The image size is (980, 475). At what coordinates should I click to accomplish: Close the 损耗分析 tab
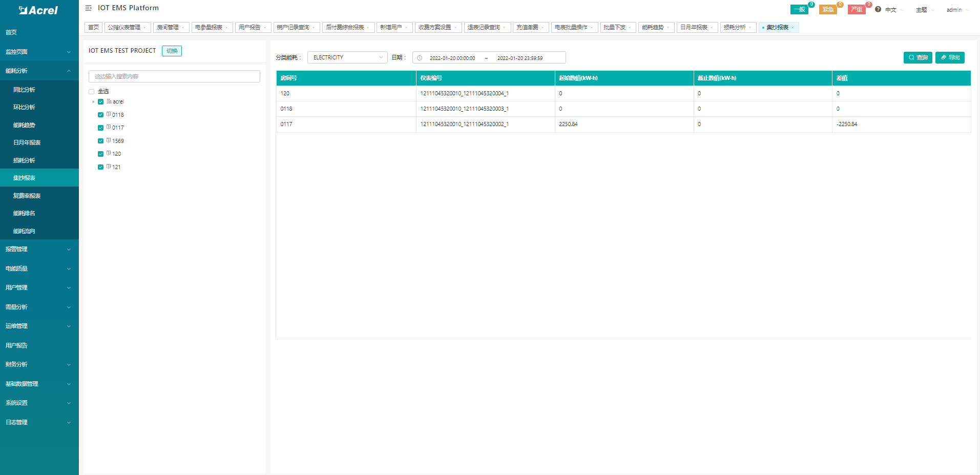click(x=750, y=28)
